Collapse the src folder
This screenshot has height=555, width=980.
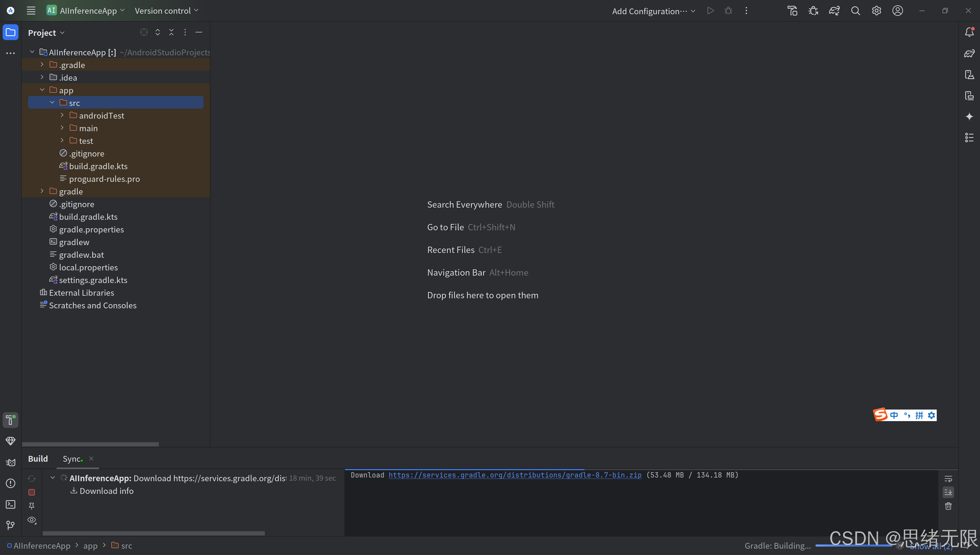coord(52,102)
